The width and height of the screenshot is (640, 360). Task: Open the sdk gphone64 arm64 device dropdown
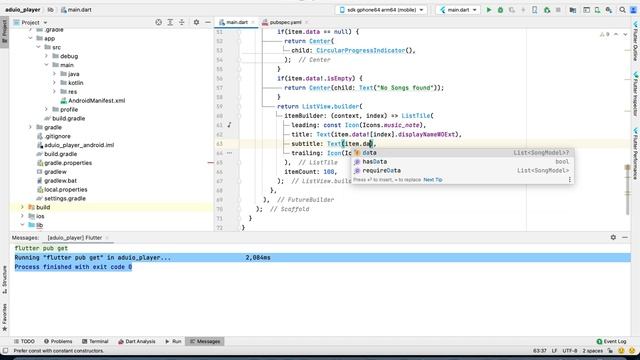click(x=381, y=10)
